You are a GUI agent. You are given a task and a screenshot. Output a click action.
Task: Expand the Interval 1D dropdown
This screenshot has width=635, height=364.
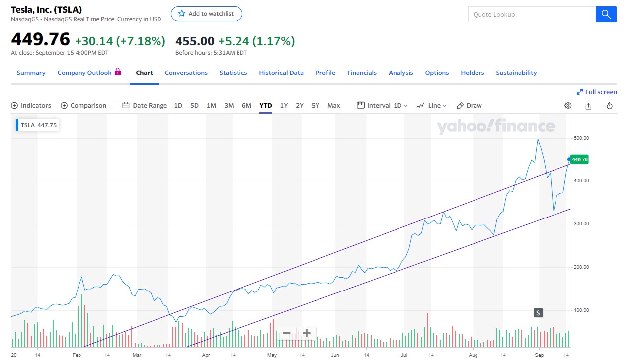tap(383, 106)
